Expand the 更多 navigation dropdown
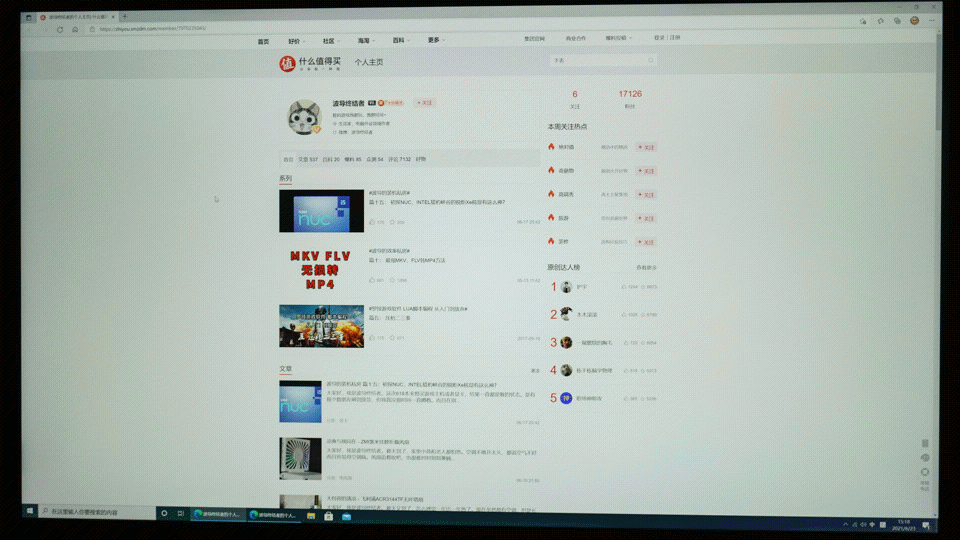 436,40
